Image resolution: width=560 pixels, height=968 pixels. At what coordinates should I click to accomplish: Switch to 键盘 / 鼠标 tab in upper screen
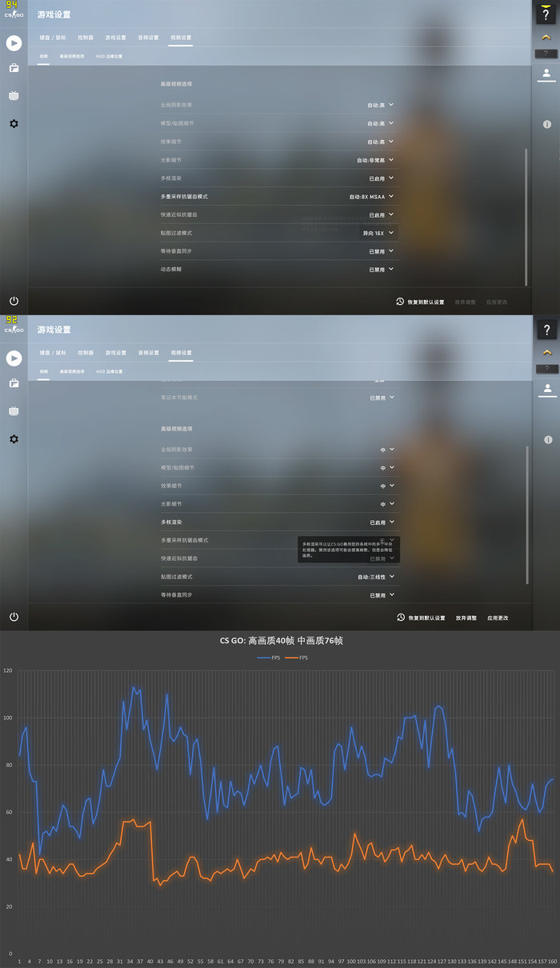54,38
